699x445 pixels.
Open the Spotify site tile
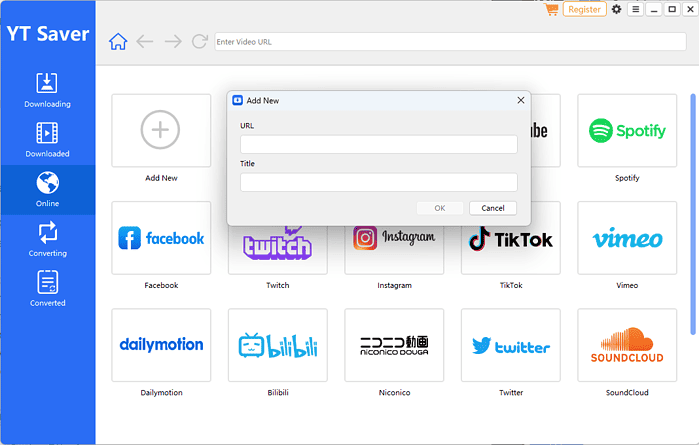[627, 131]
